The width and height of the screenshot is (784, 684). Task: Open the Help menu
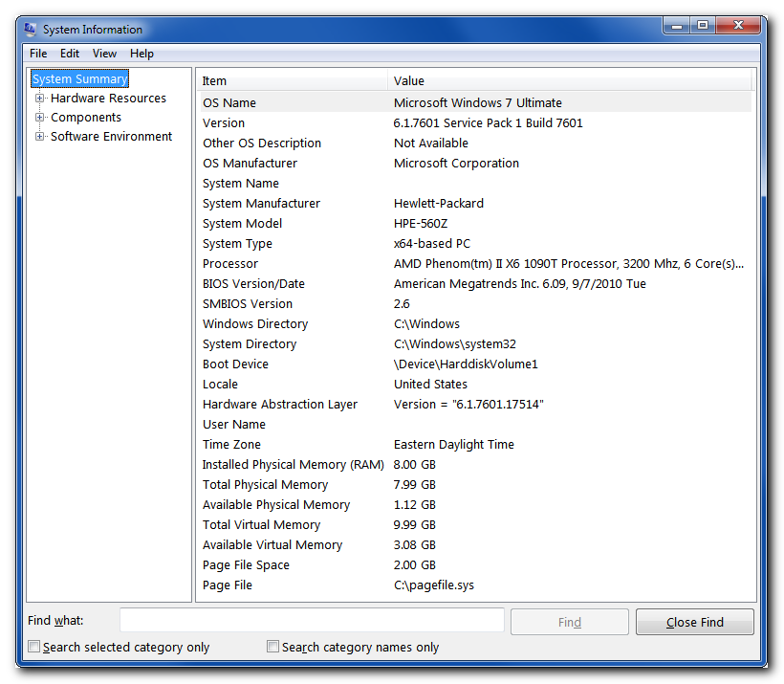click(x=142, y=54)
